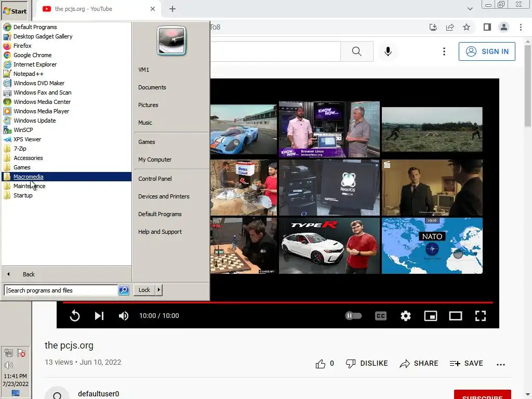Image resolution: width=532 pixels, height=399 pixels.
Task: Click the install app icon in address bar
Action: pos(433,27)
